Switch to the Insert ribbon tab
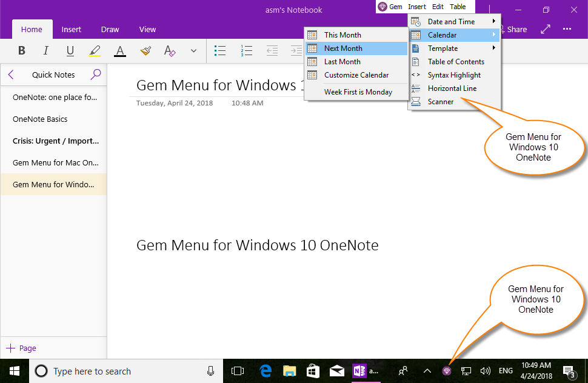This screenshot has height=383, width=588. click(x=72, y=29)
